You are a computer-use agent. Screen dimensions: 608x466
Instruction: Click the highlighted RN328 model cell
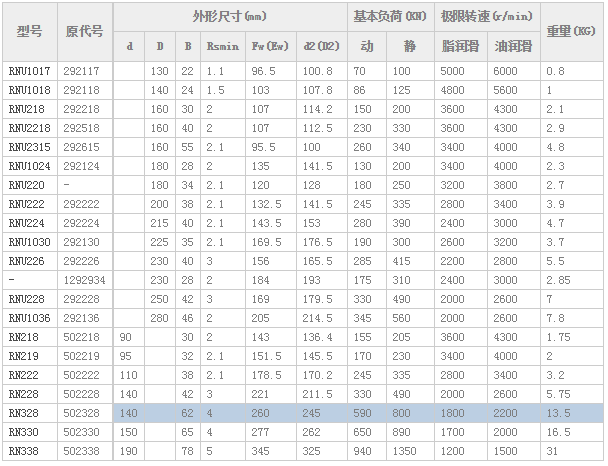click(x=22, y=413)
